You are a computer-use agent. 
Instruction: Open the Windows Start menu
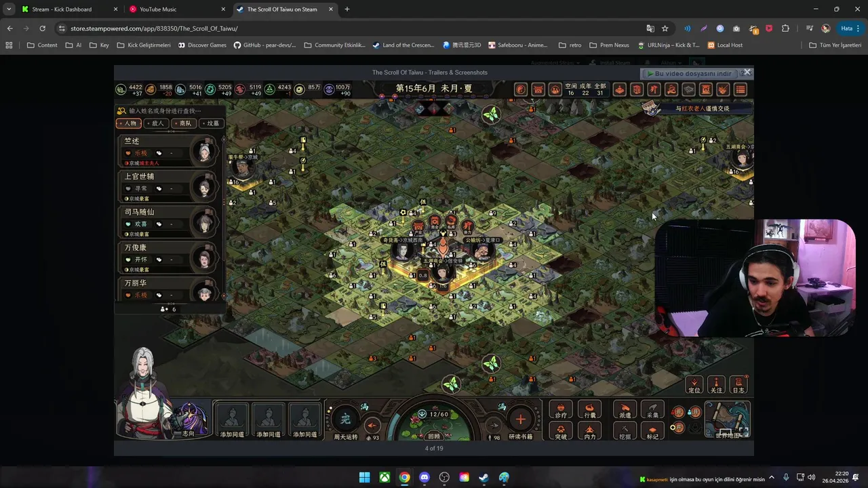click(365, 477)
